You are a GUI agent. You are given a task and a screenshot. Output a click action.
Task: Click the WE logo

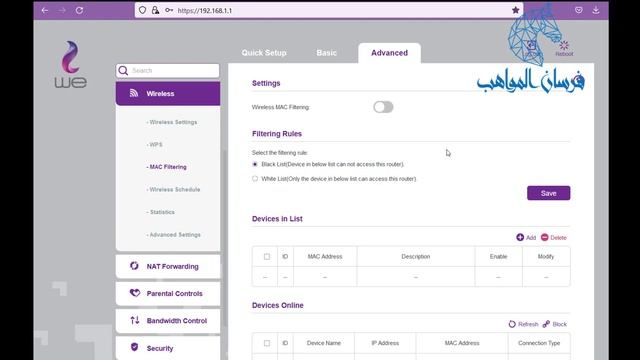pyautogui.click(x=71, y=64)
